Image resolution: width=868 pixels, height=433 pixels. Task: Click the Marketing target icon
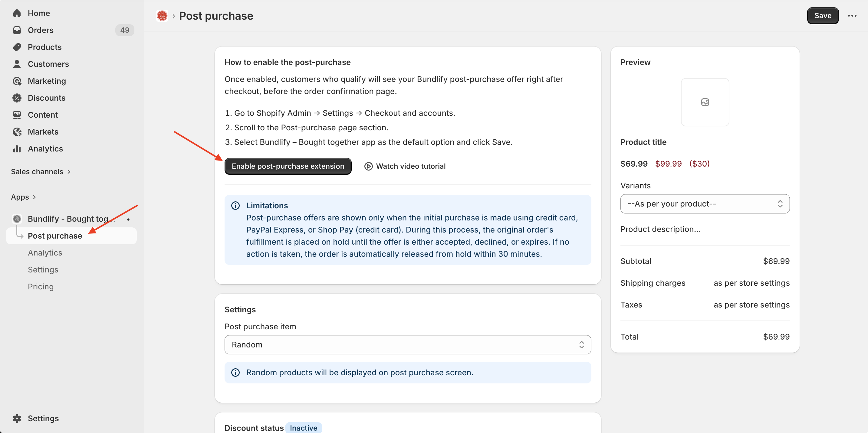17,81
